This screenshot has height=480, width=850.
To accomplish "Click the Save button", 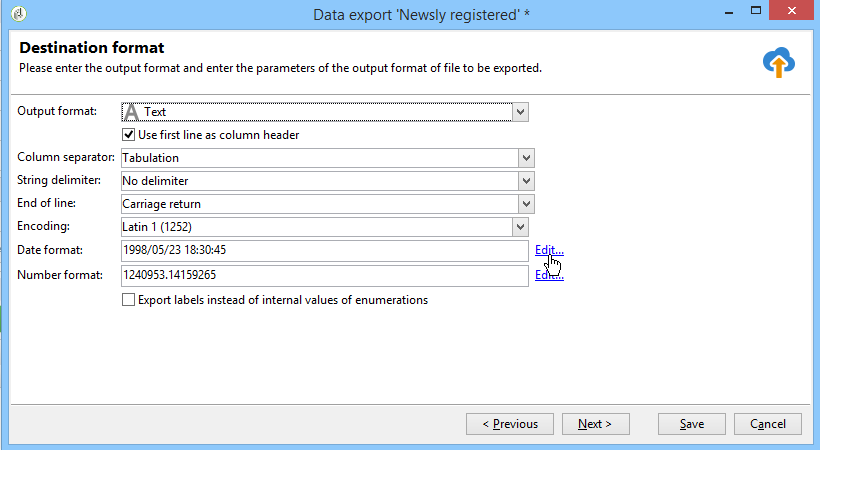I will point(692,424).
